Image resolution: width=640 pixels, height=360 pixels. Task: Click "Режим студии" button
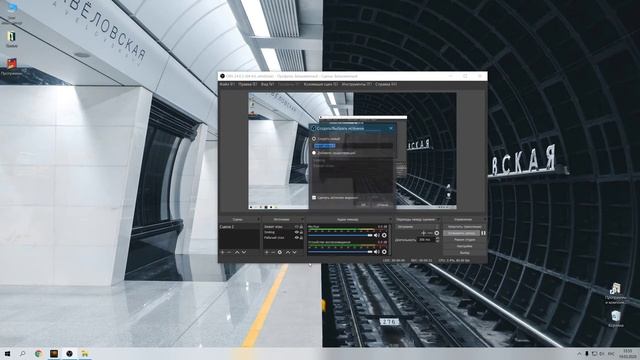coord(464,240)
